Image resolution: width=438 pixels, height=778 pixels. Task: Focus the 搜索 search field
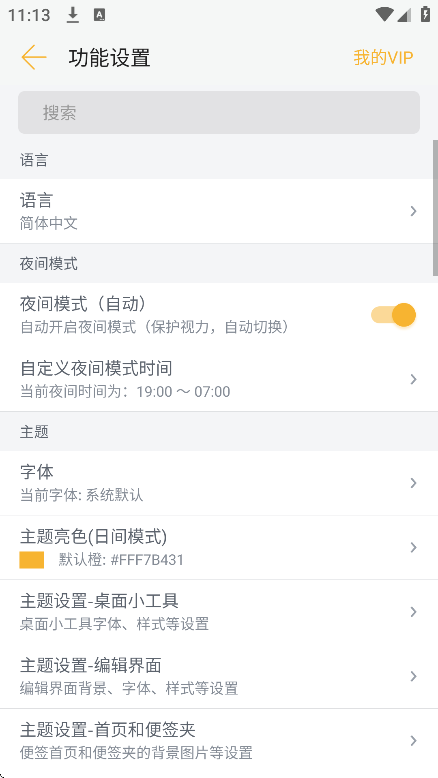tap(219, 113)
